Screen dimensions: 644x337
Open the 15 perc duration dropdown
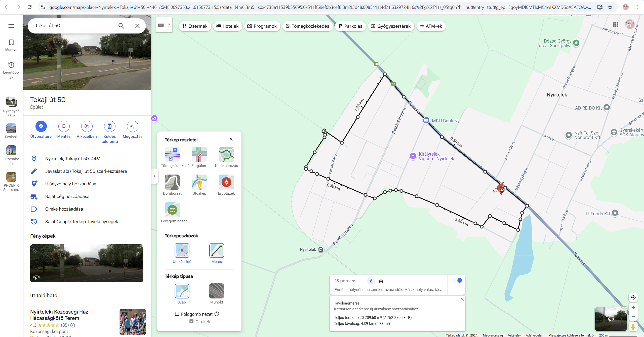point(345,281)
